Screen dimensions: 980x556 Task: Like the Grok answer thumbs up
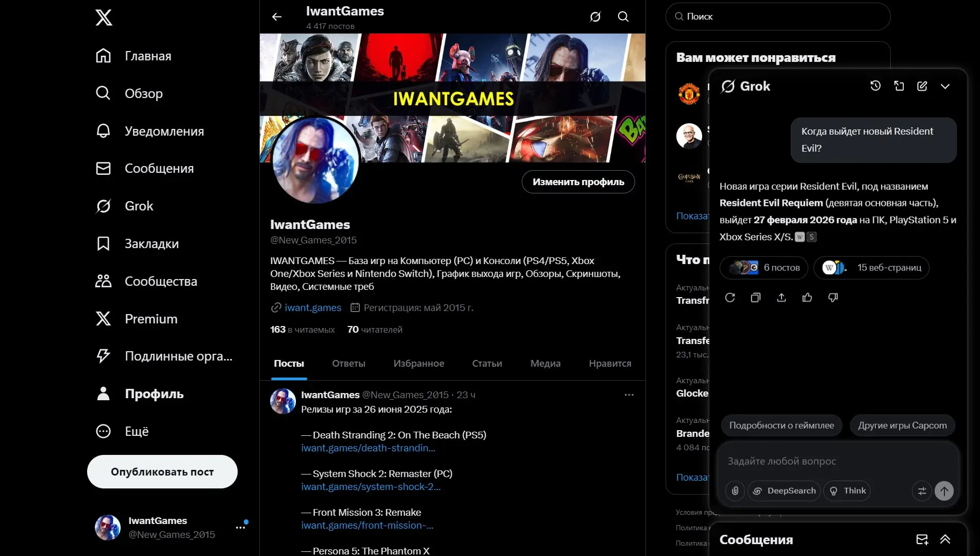pos(807,298)
